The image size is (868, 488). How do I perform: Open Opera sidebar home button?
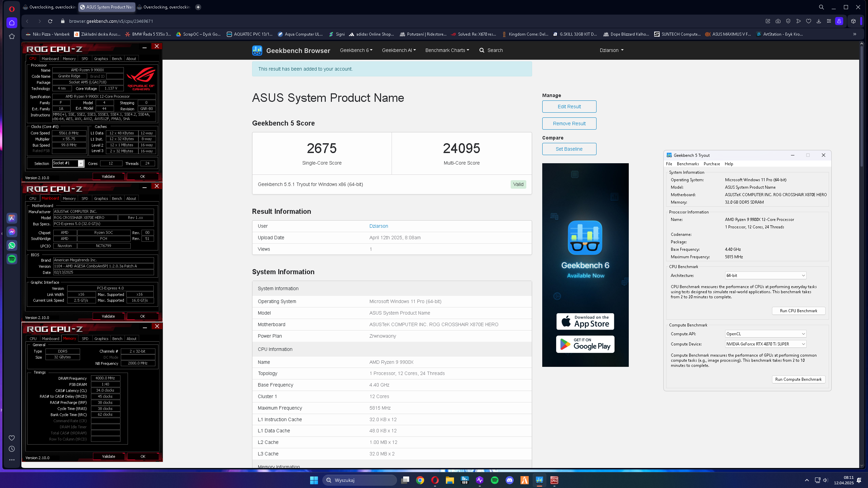[x=12, y=23]
